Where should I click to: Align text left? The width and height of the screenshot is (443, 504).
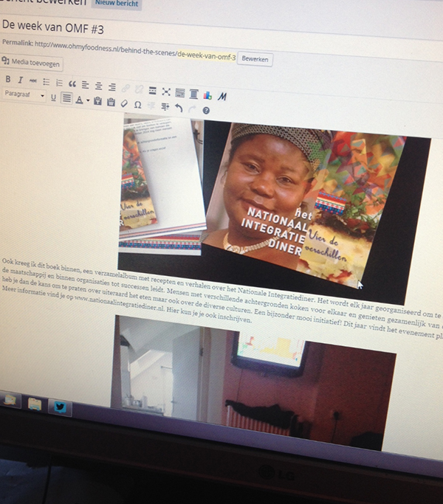pos(85,85)
